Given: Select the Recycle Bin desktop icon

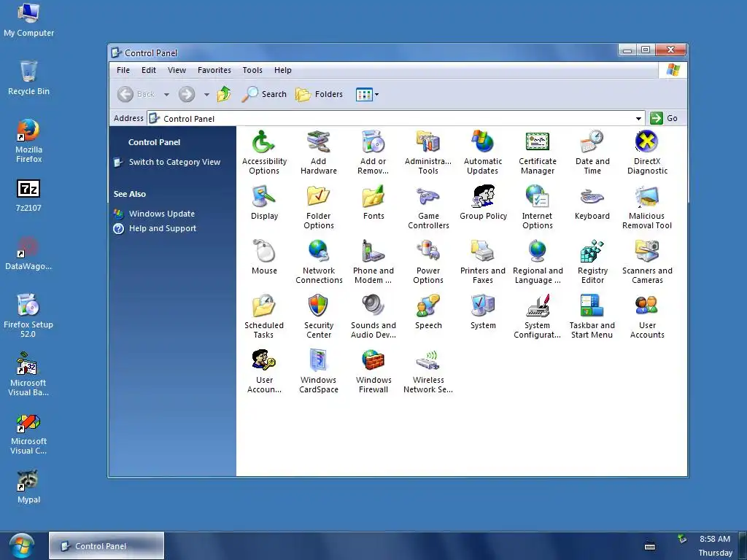Looking at the screenshot, I should [28, 78].
